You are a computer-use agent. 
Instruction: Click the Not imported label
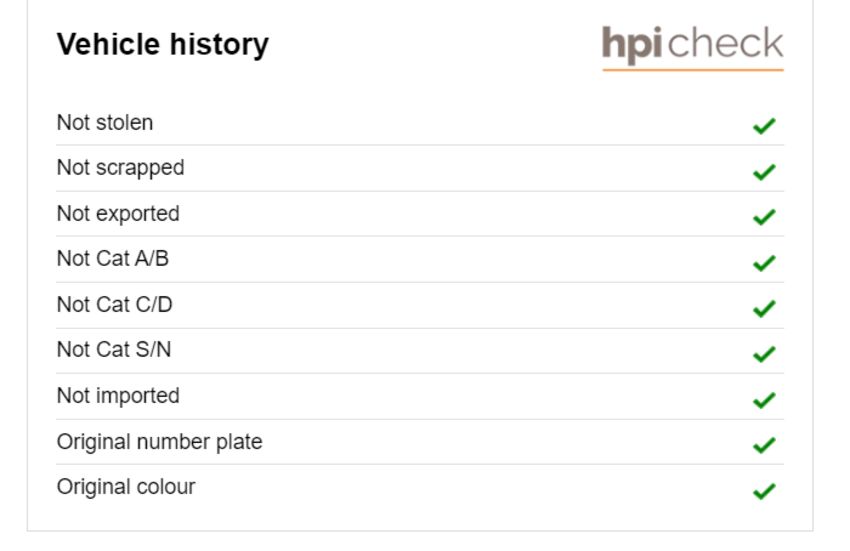[x=118, y=396]
